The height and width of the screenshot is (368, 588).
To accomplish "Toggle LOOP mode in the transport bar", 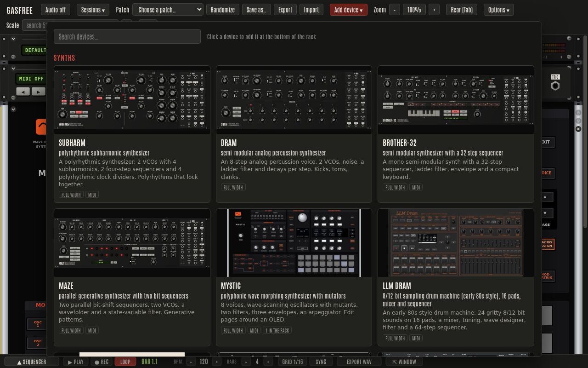I will 125,362.
